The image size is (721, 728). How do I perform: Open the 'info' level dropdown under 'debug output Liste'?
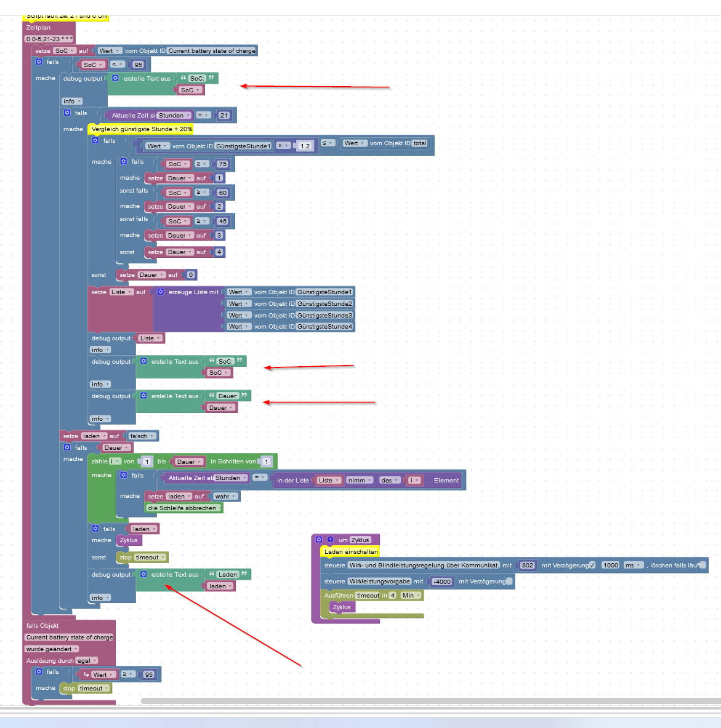point(100,350)
